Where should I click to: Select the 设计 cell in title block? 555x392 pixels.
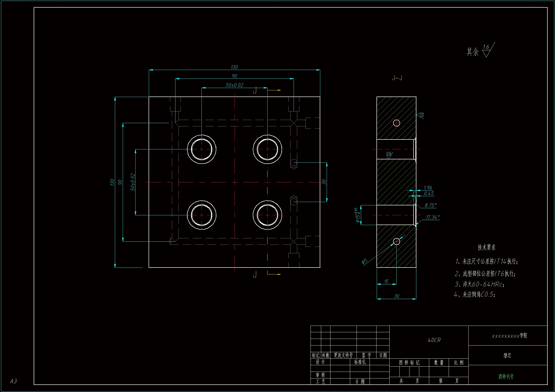point(320,362)
